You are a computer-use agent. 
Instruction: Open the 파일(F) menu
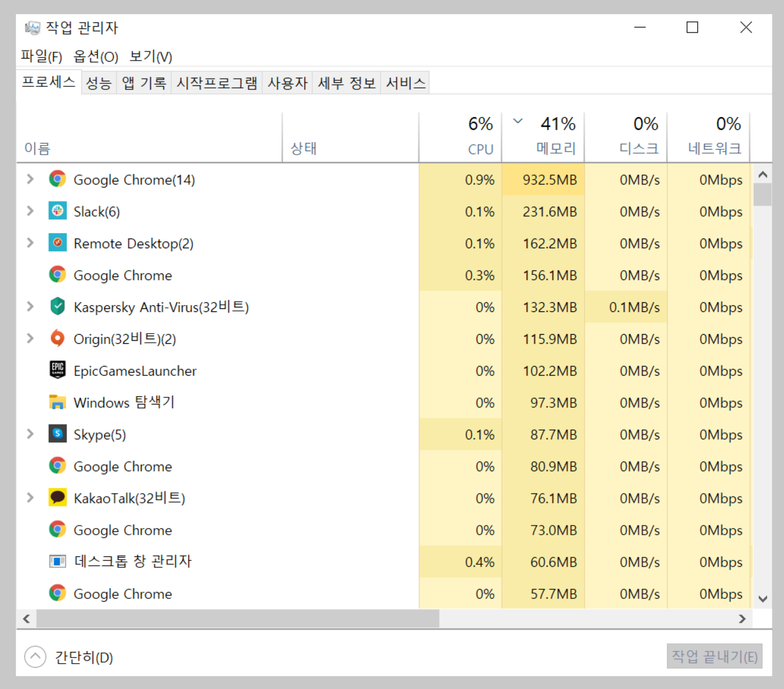(41, 56)
